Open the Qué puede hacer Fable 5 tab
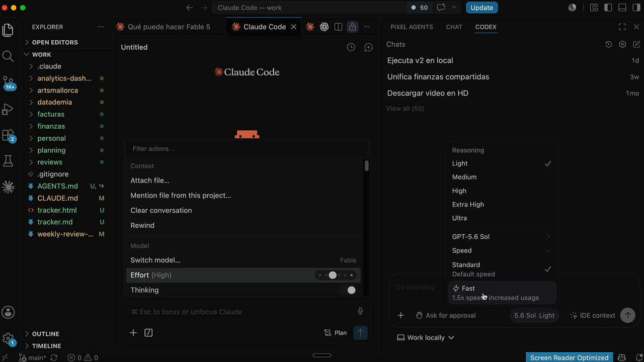 (x=169, y=27)
